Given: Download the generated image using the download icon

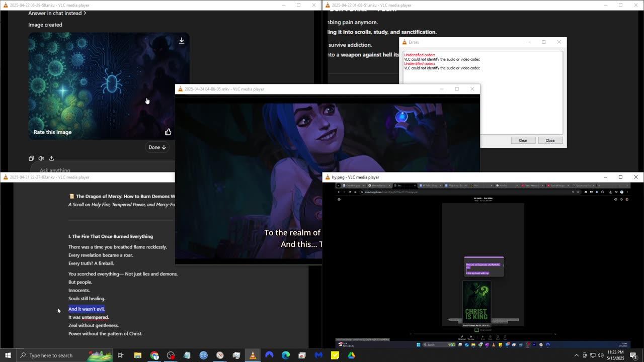Looking at the screenshot, I should [182, 41].
